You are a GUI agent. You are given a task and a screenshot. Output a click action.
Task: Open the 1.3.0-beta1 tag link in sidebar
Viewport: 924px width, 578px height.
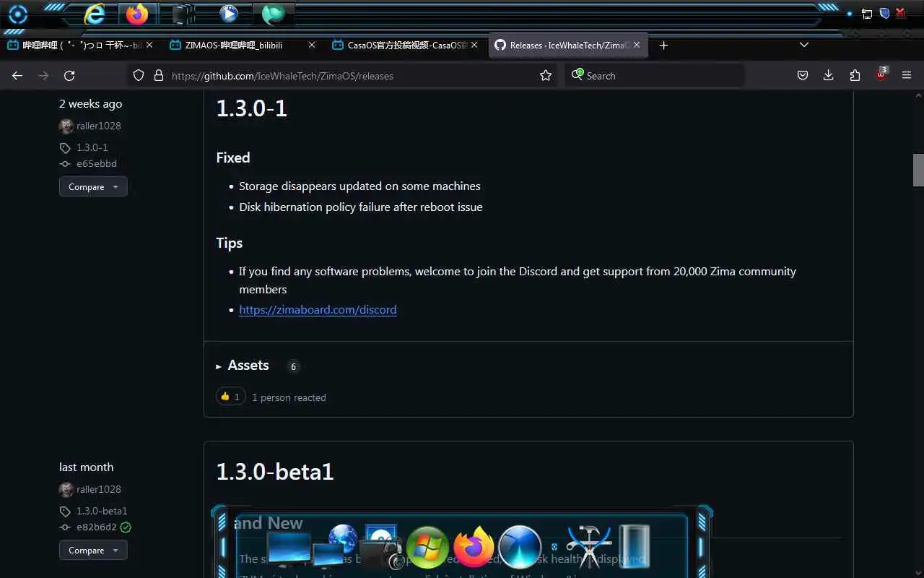102,511
